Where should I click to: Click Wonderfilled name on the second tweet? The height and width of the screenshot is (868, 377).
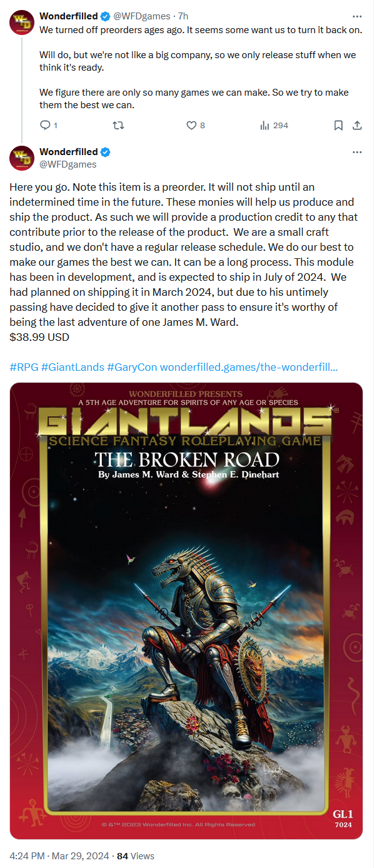coord(68,152)
